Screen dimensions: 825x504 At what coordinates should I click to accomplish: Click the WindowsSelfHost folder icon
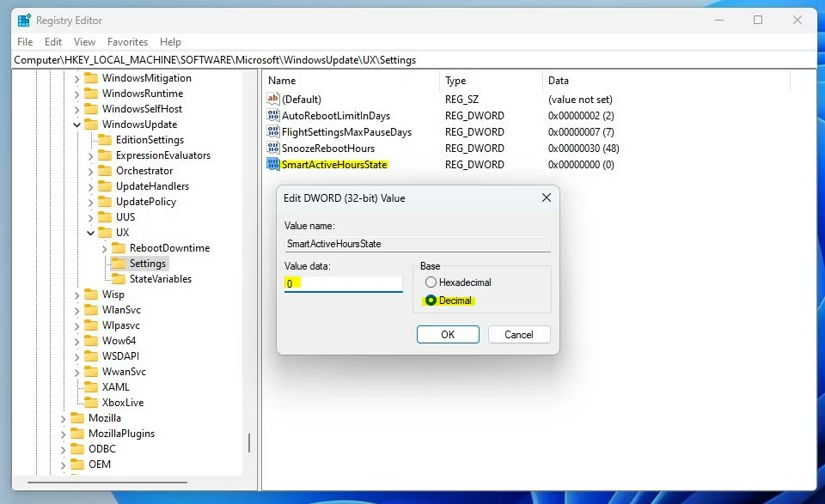pyautogui.click(x=91, y=109)
